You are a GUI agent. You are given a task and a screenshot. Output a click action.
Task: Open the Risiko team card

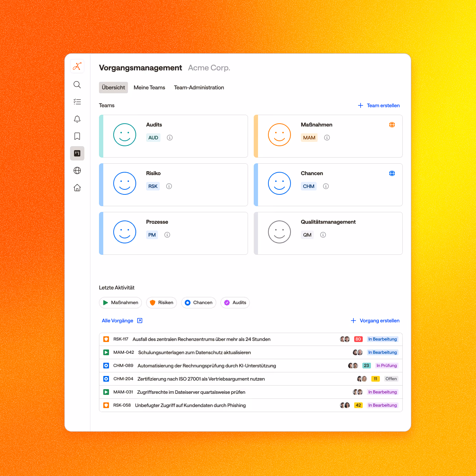coord(173,185)
